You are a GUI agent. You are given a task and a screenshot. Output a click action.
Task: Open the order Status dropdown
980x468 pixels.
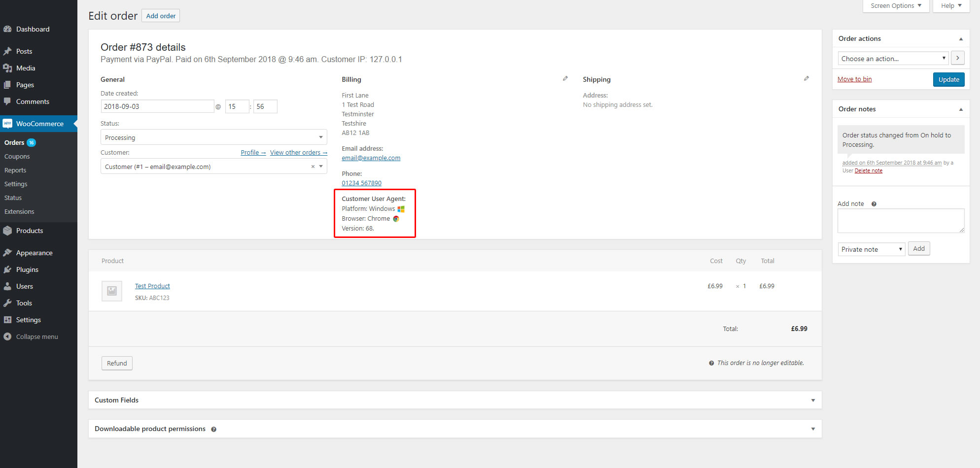click(213, 137)
